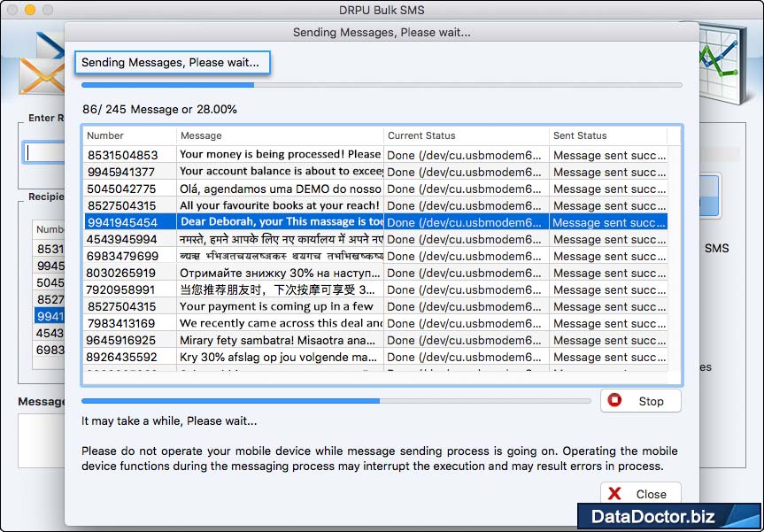Select row with number 8531504853
764x532 pixels.
pos(375,155)
